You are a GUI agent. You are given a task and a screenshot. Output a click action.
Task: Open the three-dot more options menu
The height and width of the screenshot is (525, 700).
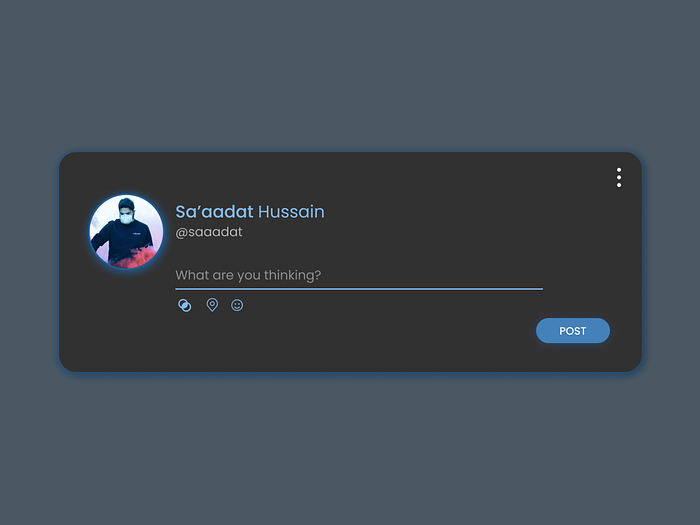tap(619, 178)
